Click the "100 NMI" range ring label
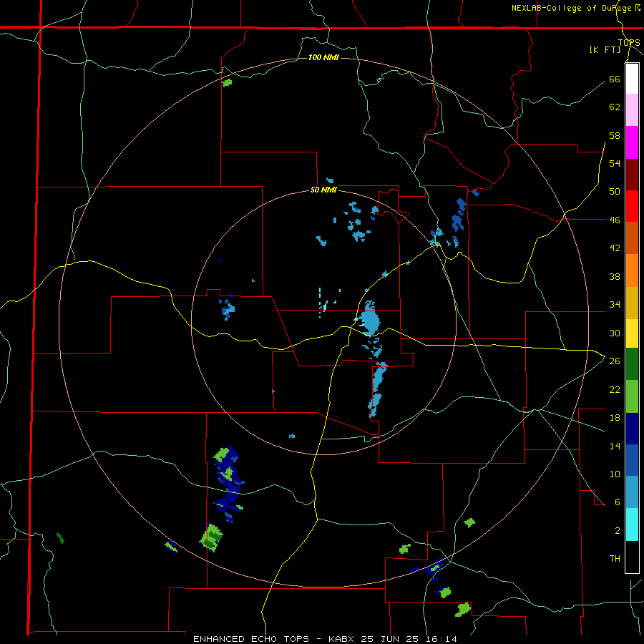The image size is (644, 644). click(323, 57)
